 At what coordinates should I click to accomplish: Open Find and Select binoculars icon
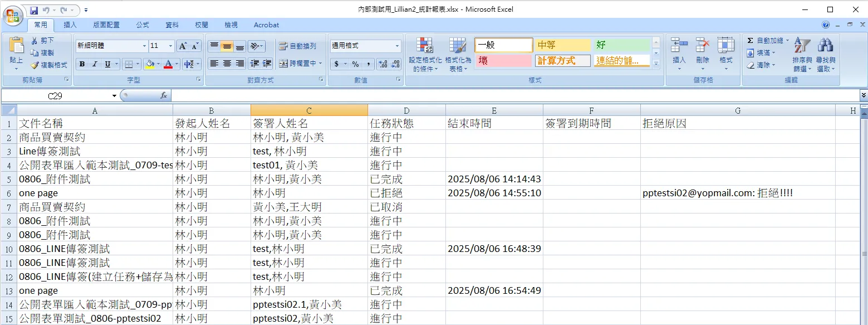(825, 55)
